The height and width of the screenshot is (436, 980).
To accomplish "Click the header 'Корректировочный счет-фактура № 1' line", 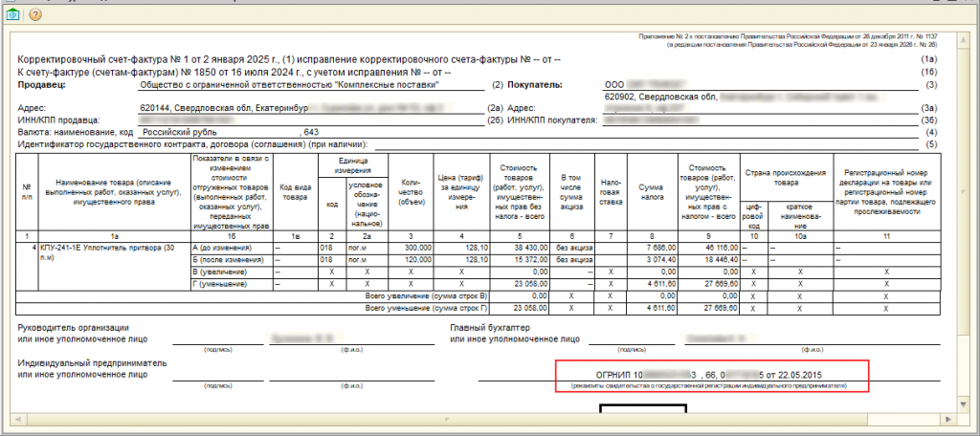I will click(290, 60).
